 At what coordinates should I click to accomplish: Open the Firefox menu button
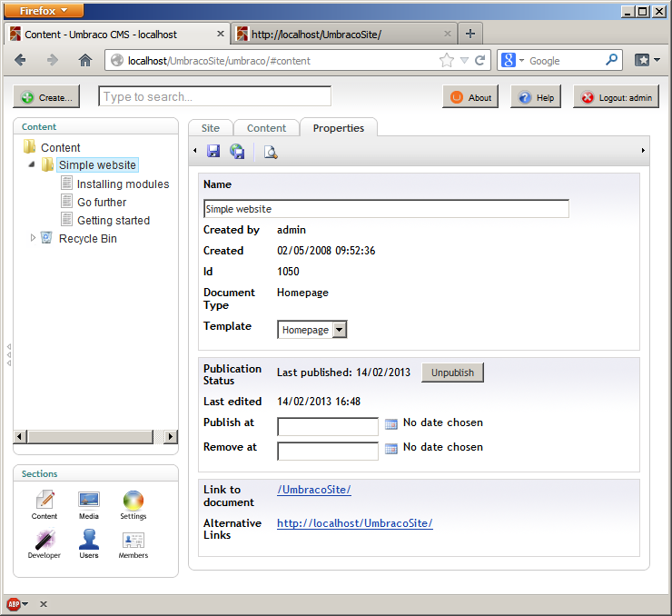coord(44,10)
